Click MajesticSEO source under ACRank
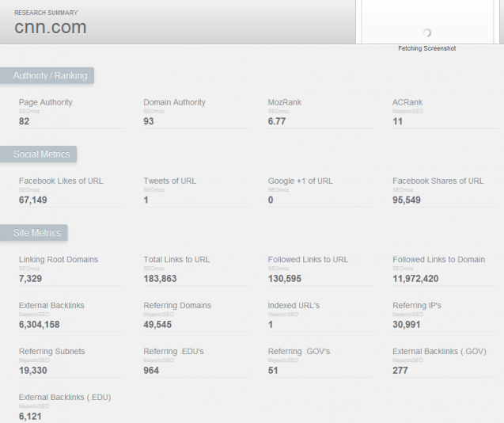This screenshot has height=423, width=504. [408, 112]
